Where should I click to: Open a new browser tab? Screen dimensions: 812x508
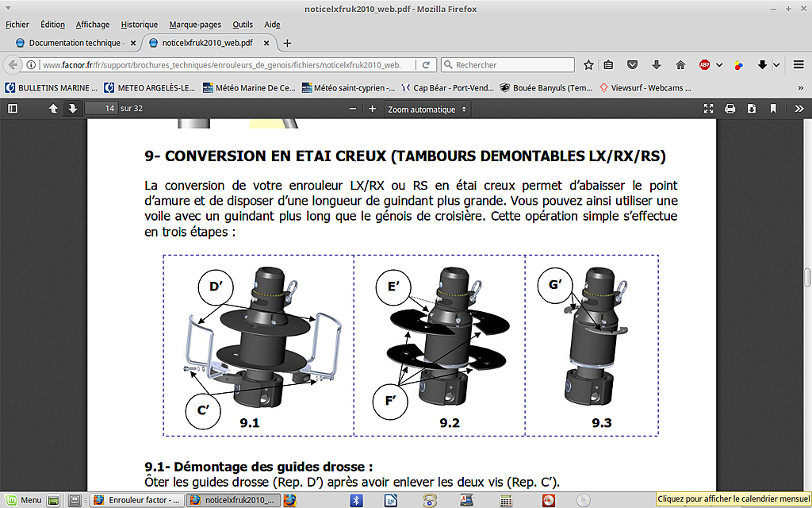(x=287, y=43)
